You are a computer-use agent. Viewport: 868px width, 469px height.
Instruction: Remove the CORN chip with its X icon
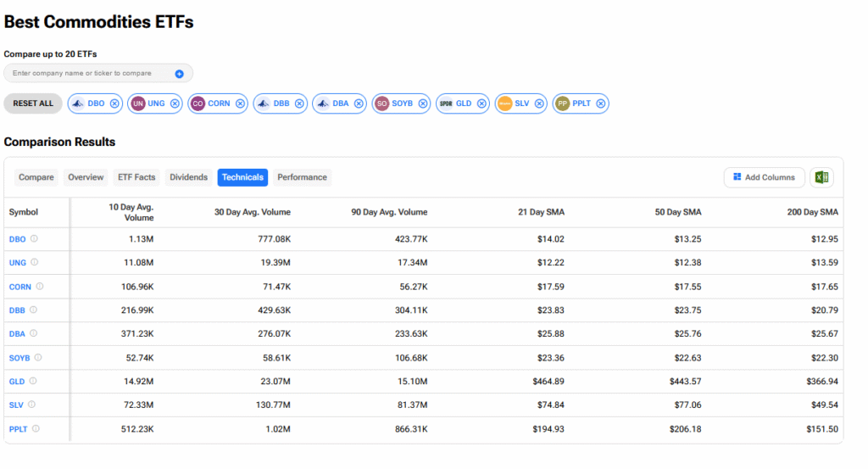point(240,103)
